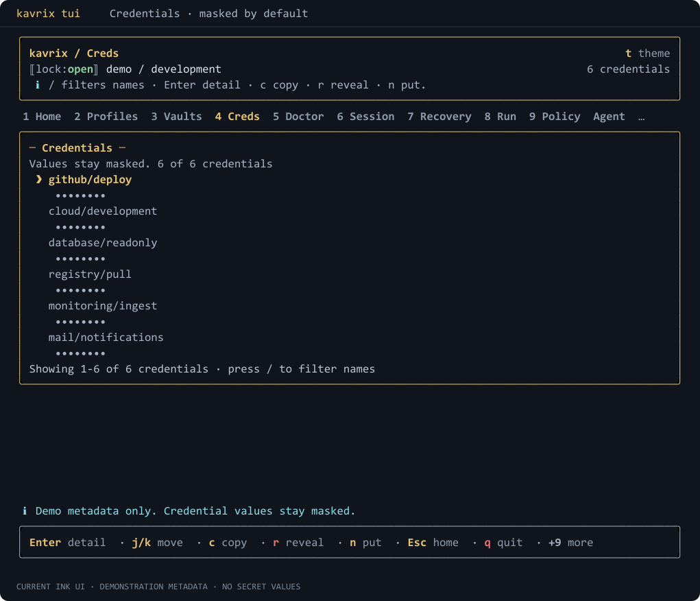Click the t theme shortcut
The height and width of the screenshot is (601, 700).
pyautogui.click(x=647, y=54)
